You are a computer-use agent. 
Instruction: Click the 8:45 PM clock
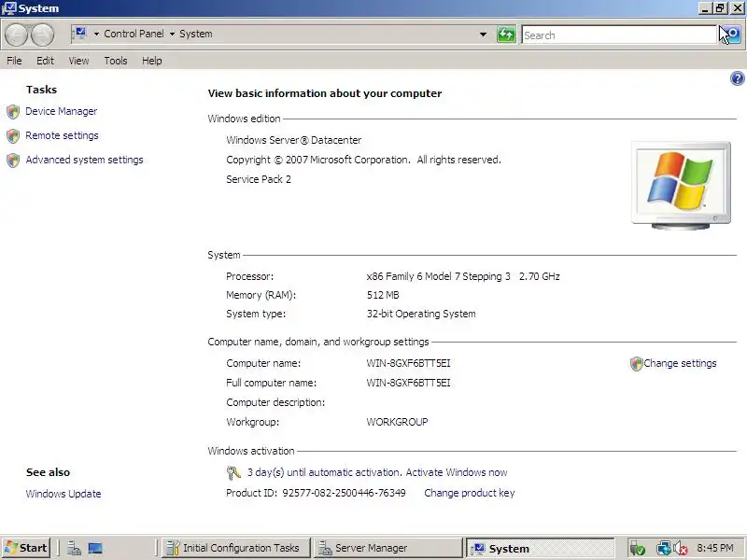[714, 548]
